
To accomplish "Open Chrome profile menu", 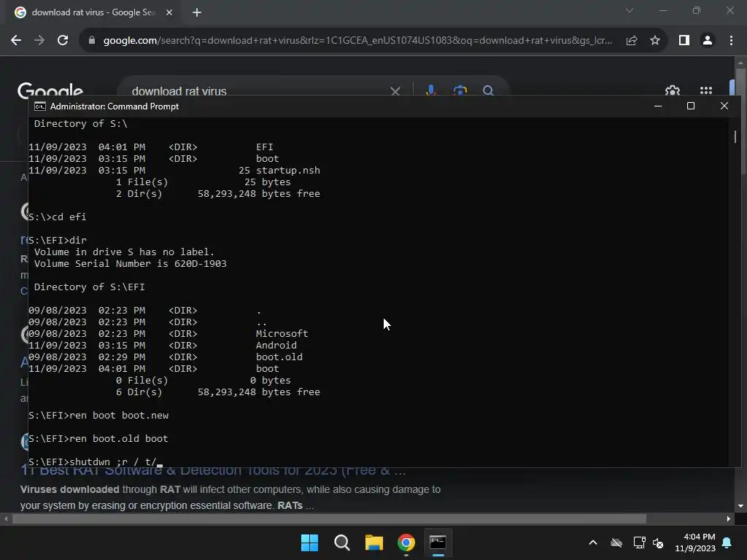I will 708,41.
